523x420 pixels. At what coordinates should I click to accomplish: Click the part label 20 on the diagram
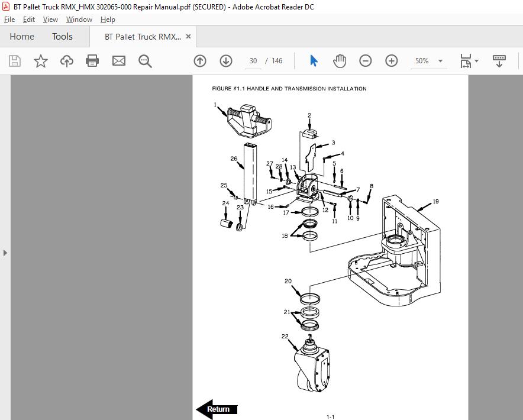pos(288,281)
